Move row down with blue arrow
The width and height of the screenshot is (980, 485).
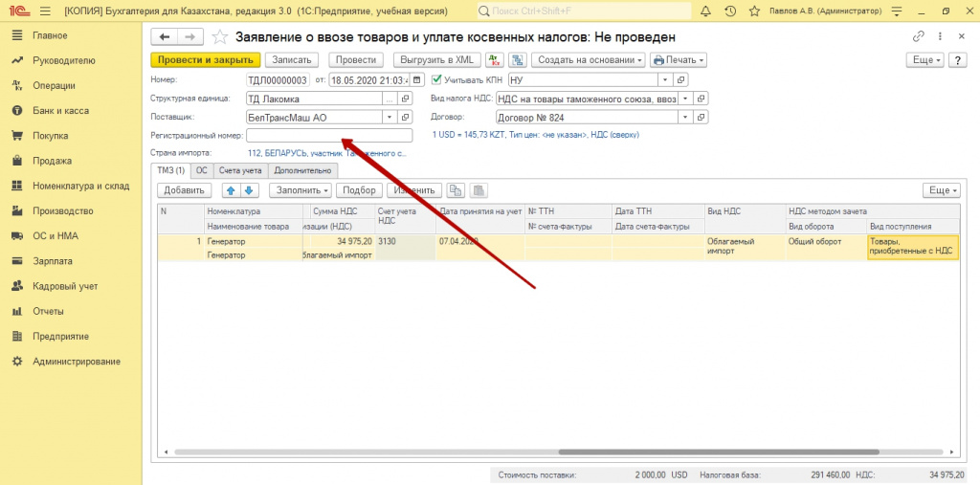click(x=250, y=190)
